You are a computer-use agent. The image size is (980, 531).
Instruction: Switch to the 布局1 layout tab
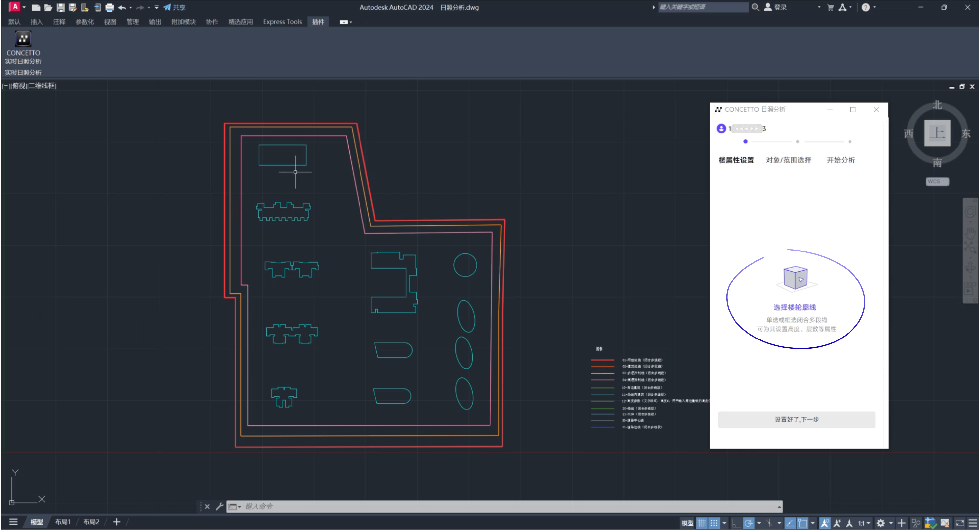point(63,522)
